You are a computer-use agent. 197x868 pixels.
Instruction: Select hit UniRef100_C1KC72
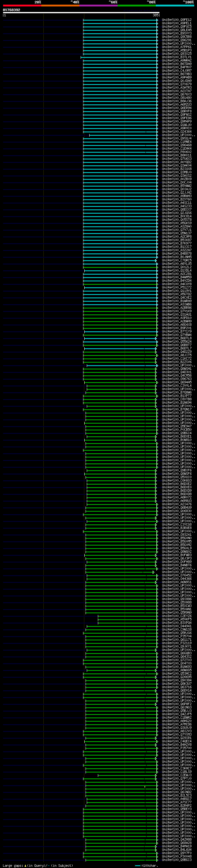176,358
